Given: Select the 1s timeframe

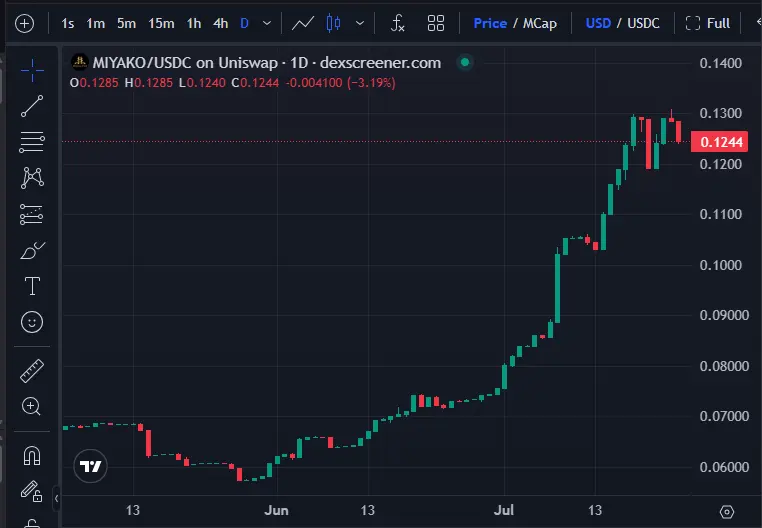Looking at the screenshot, I should 68,23.
